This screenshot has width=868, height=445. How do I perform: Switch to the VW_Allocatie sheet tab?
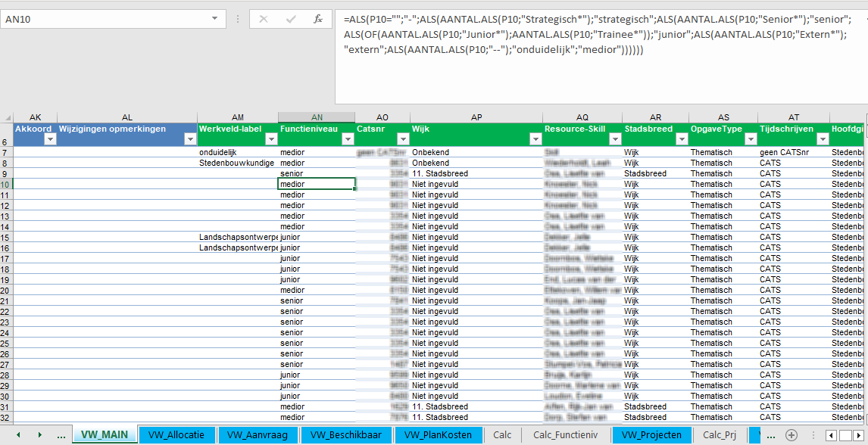pyautogui.click(x=176, y=435)
